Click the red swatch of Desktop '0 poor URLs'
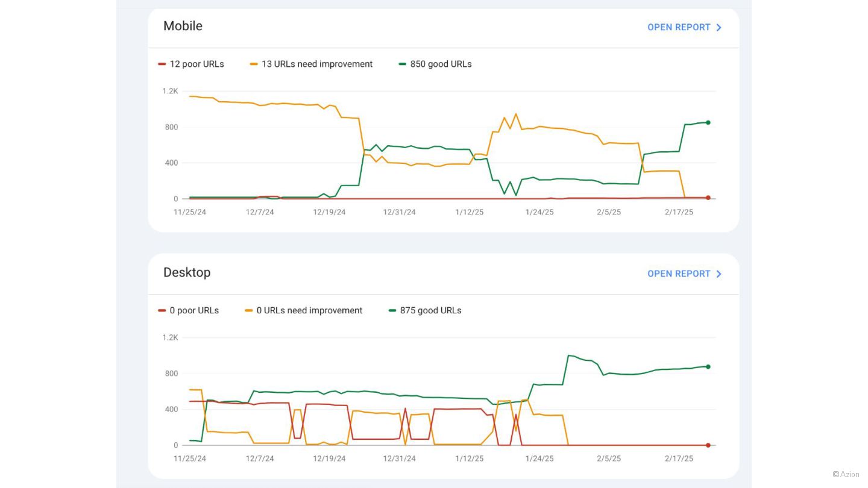The height and width of the screenshot is (488, 868). [x=162, y=310]
